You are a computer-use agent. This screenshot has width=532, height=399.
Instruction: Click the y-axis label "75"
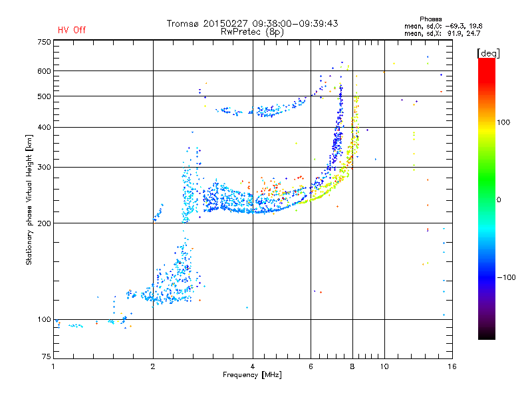(x=47, y=356)
